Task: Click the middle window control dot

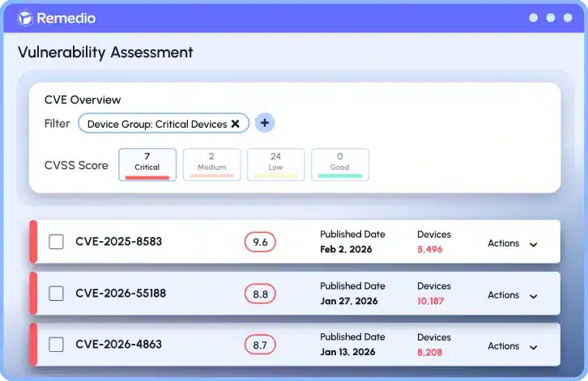Action: point(550,18)
